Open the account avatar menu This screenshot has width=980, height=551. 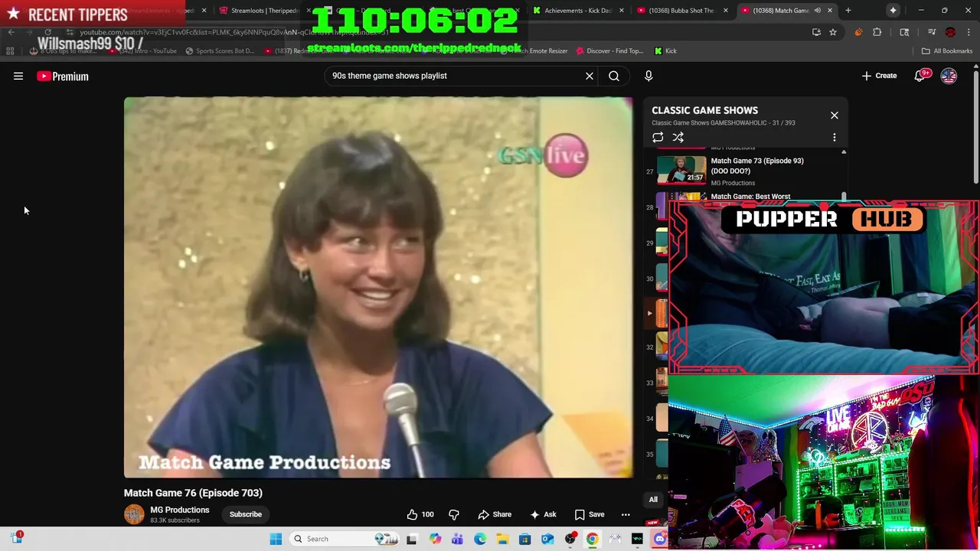[x=949, y=76]
